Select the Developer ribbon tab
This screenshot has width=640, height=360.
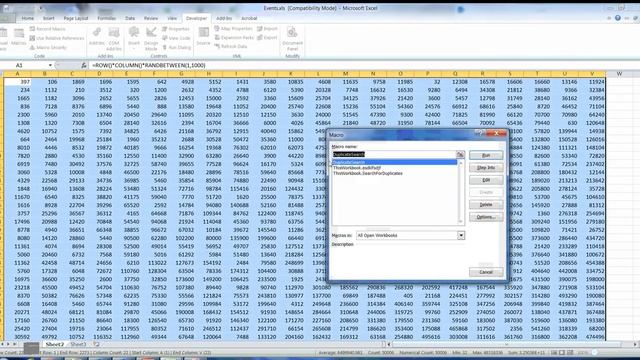[x=196, y=18]
